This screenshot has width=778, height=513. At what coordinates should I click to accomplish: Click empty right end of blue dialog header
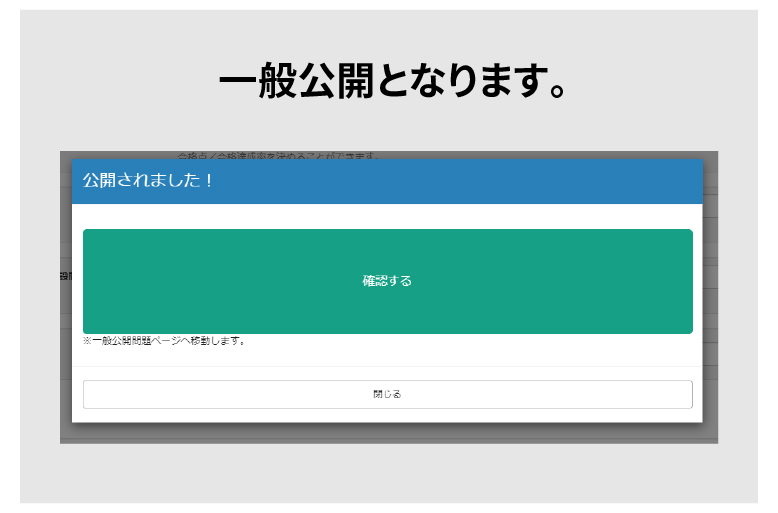point(600,182)
